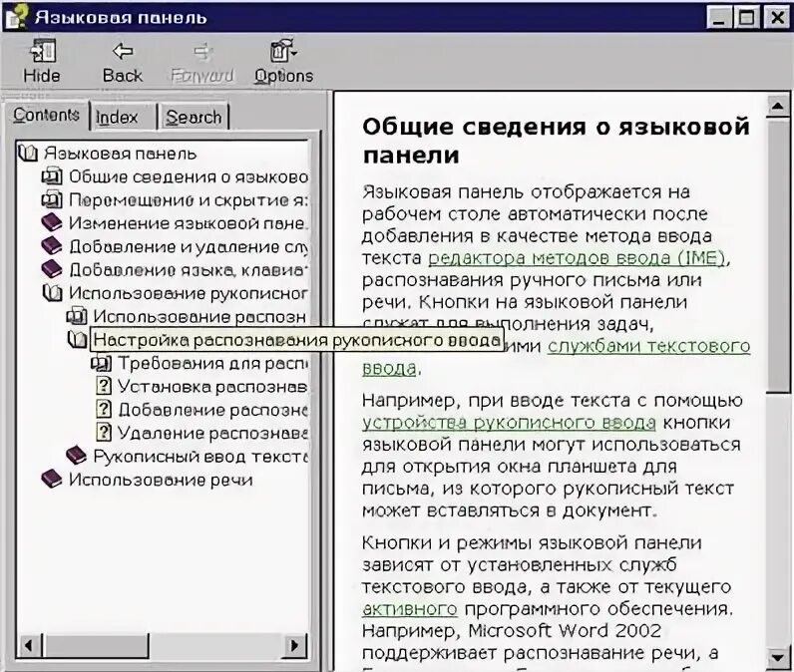
Task: Collapse the Языковая панель root book icon
Action: coord(28,153)
